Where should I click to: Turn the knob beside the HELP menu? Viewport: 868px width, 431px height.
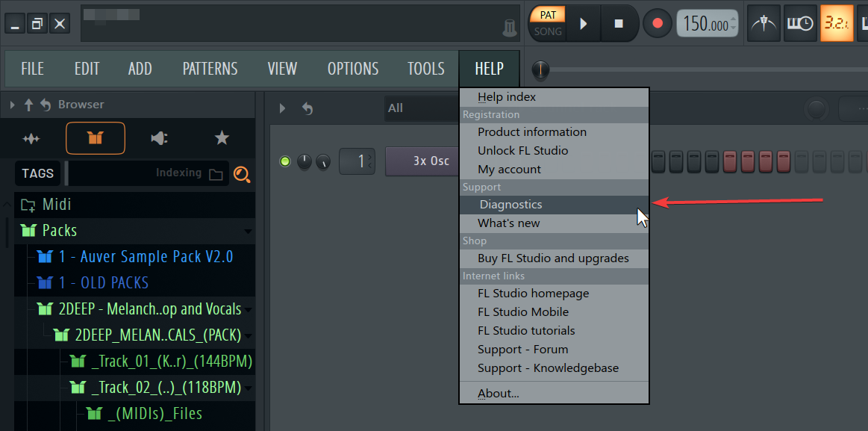540,70
